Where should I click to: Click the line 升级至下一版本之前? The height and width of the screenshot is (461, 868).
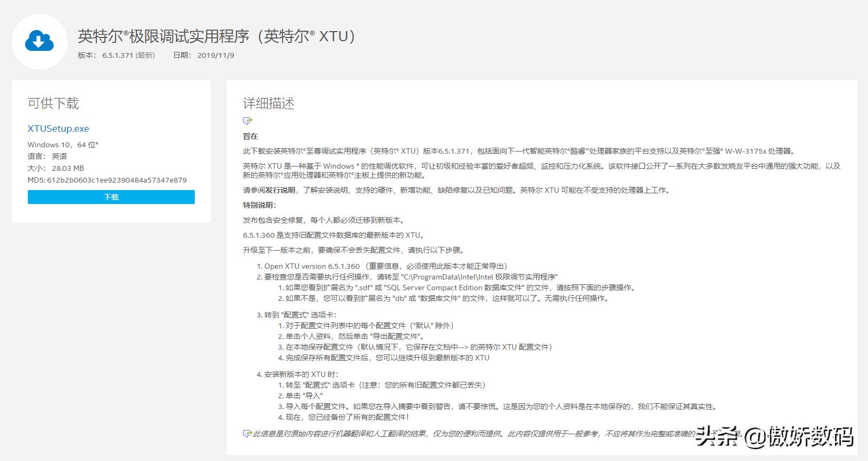point(354,250)
